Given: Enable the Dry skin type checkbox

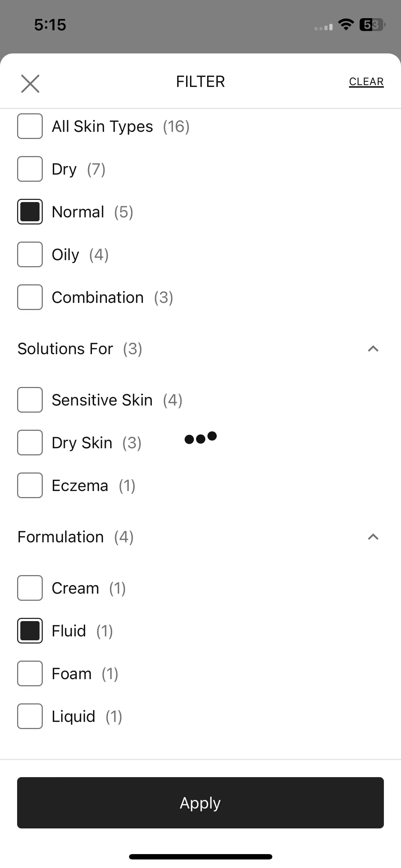Looking at the screenshot, I should pos(30,169).
